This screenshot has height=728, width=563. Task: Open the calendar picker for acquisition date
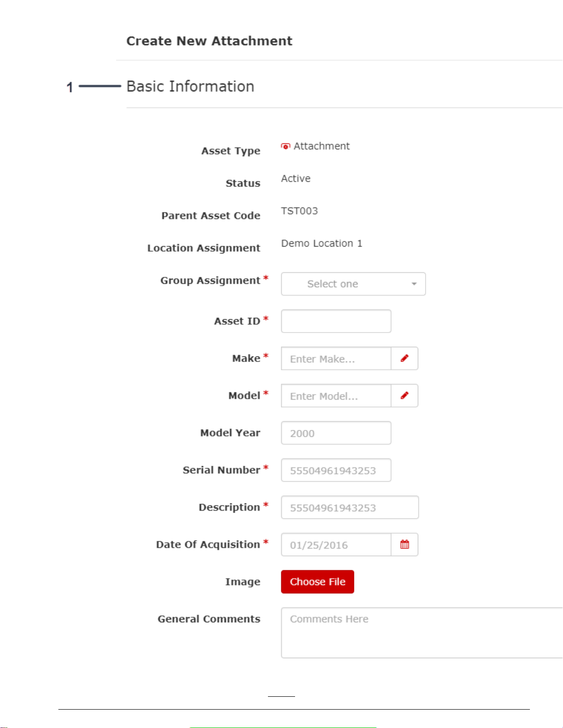pyautogui.click(x=404, y=544)
